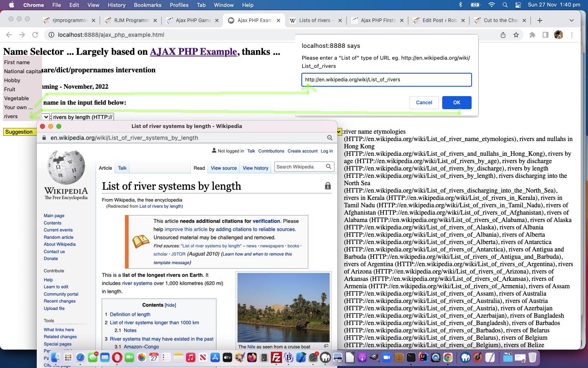Open Finder from the Dock
Screen dimensions: 588x368
pos(56,358)
